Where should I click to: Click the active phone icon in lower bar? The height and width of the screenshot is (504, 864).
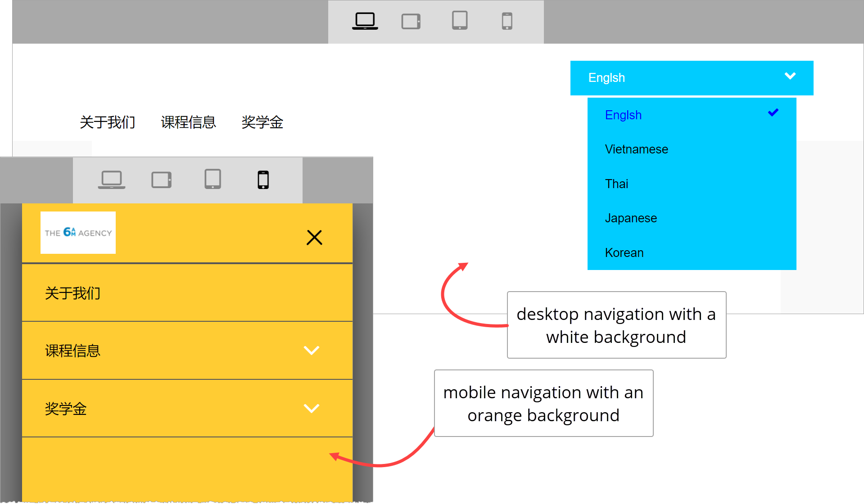click(x=263, y=180)
